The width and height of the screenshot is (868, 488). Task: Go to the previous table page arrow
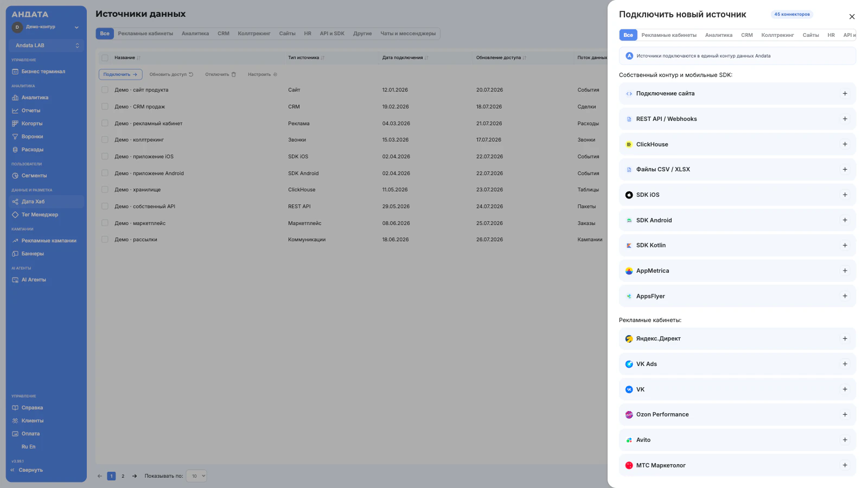(x=100, y=476)
